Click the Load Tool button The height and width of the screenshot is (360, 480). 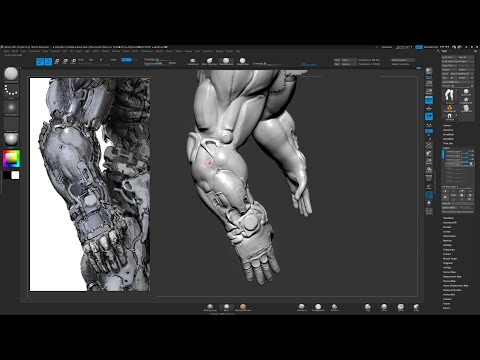pos(449,57)
